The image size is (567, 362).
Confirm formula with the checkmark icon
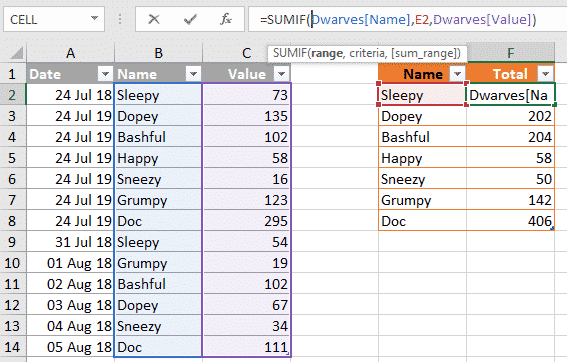[x=190, y=19]
